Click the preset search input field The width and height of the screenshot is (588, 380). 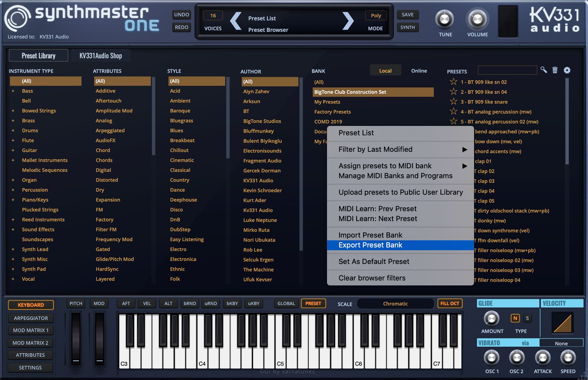(x=507, y=70)
